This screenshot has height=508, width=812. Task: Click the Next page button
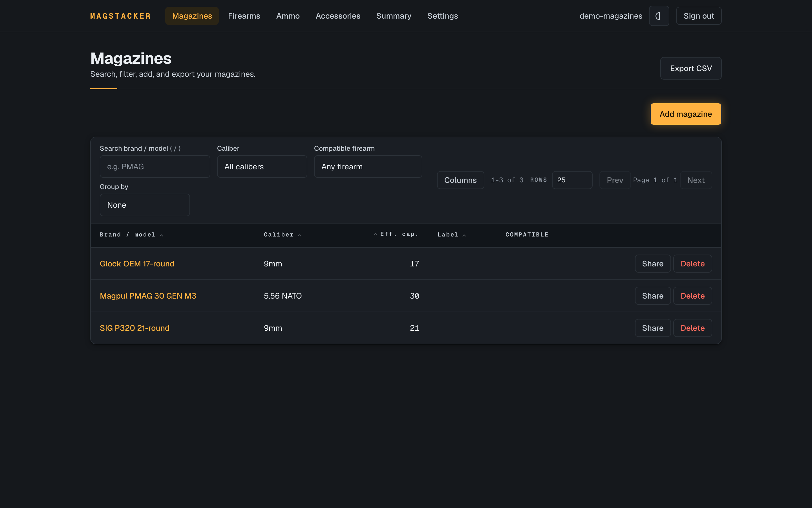pos(696,180)
